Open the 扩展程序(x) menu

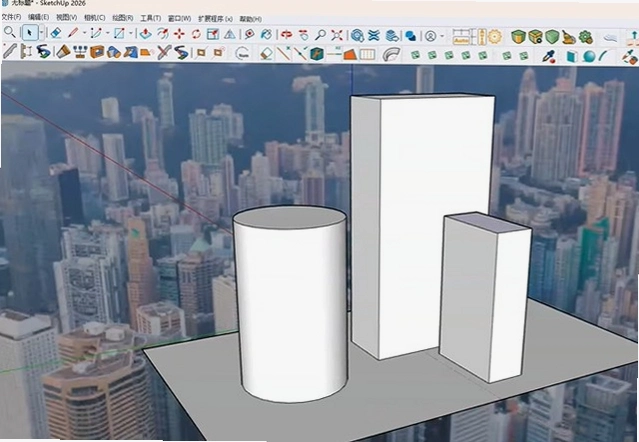pyautogui.click(x=216, y=19)
